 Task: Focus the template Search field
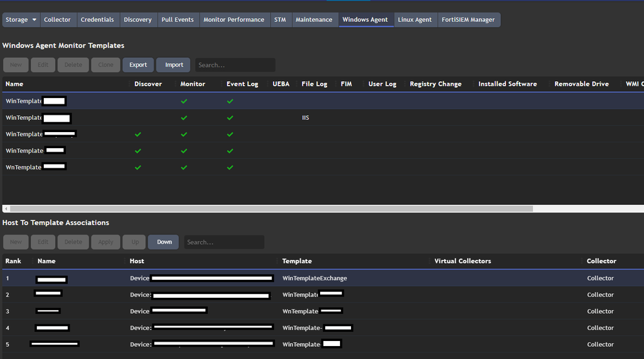coord(235,65)
